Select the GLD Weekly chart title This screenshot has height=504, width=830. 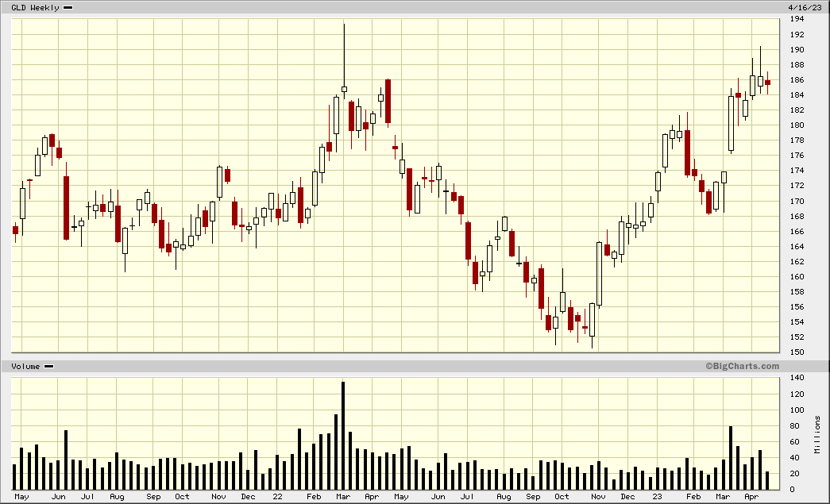point(36,7)
